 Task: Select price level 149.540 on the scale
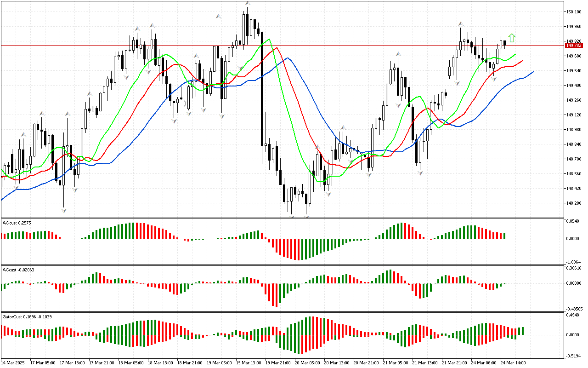click(574, 70)
